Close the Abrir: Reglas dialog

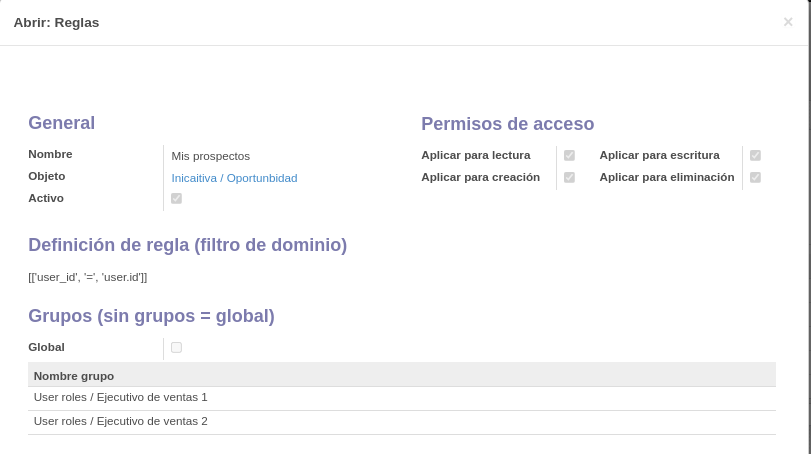tap(788, 22)
